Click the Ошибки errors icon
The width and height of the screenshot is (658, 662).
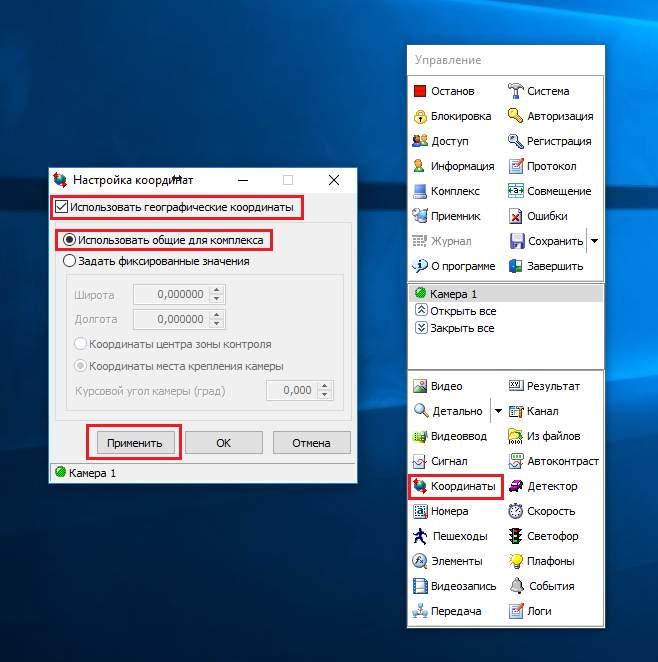[x=515, y=216]
